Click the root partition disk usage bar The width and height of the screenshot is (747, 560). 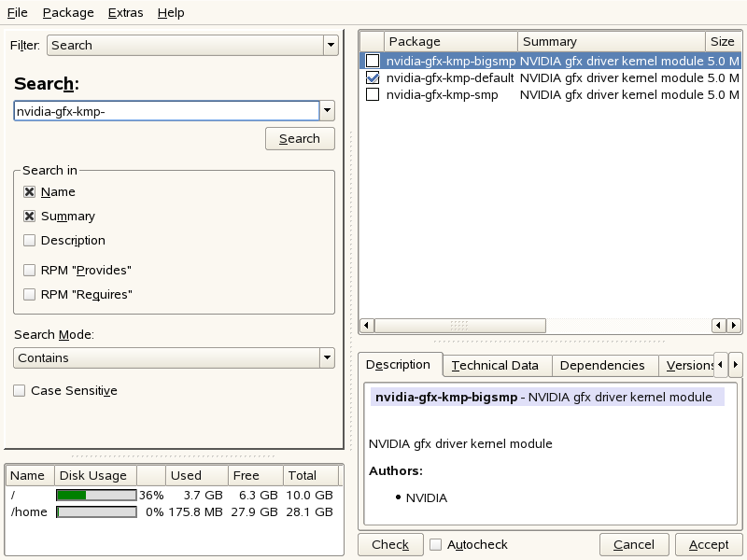pos(96,496)
